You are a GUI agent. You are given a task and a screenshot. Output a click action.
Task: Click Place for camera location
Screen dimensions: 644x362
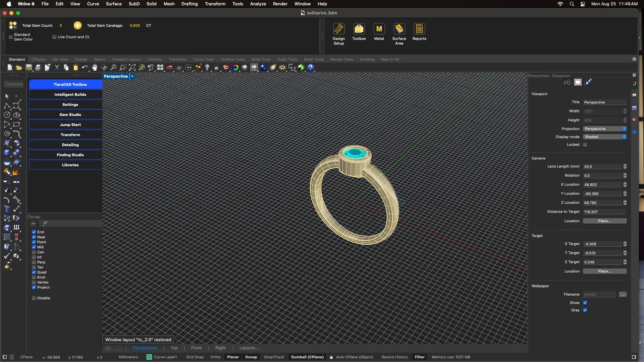click(604, 221)
